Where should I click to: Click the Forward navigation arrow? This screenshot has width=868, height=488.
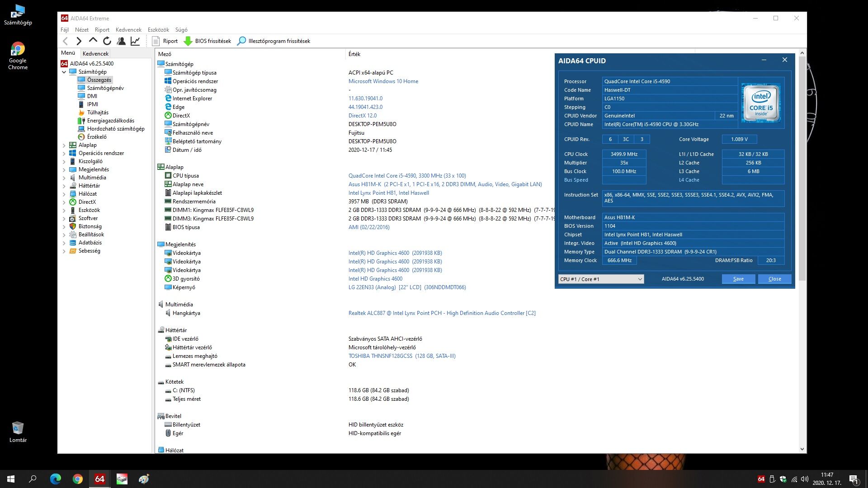click(79, 41)
